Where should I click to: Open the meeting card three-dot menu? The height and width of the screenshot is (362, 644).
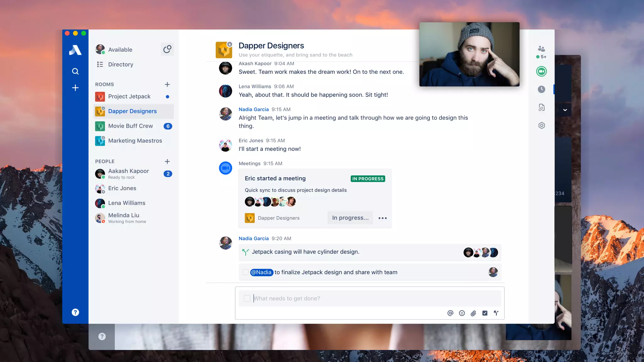(382, 218)
